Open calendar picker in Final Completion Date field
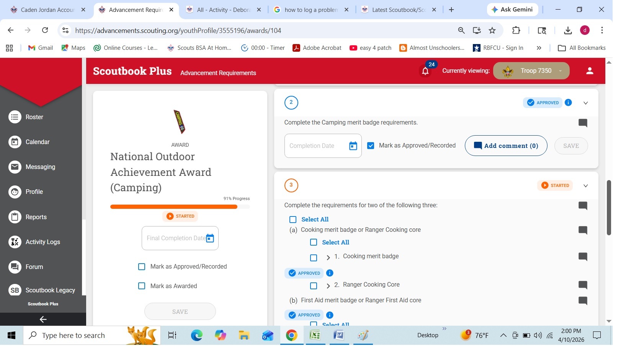Viewport: 644px width, 346px height. (x=210, y=238)
